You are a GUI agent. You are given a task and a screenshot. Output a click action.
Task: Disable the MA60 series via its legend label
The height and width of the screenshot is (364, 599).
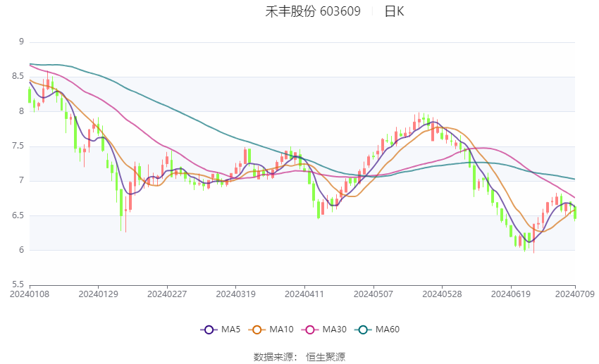tap(388, 330)
